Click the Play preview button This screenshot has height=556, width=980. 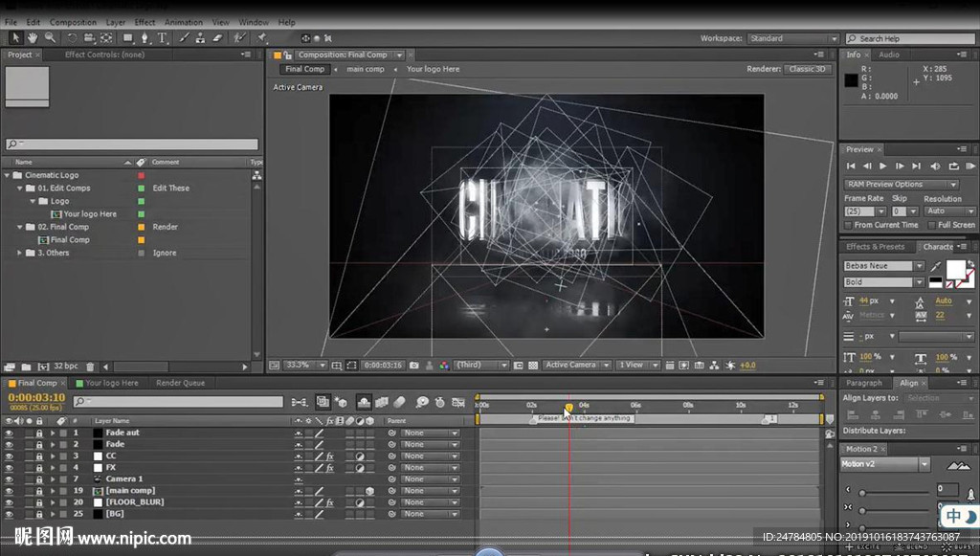(883, 167)
